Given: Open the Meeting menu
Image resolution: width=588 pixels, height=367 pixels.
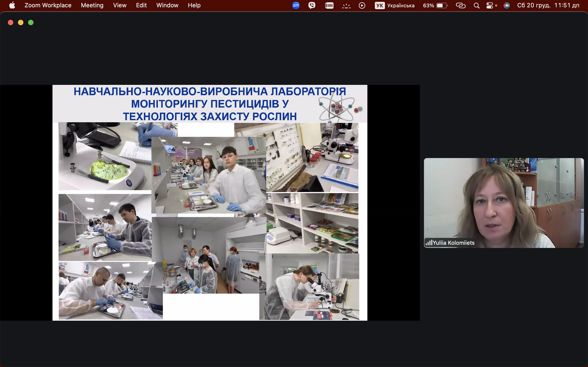Looking at the screenshot, I should [x=92, y=5].
